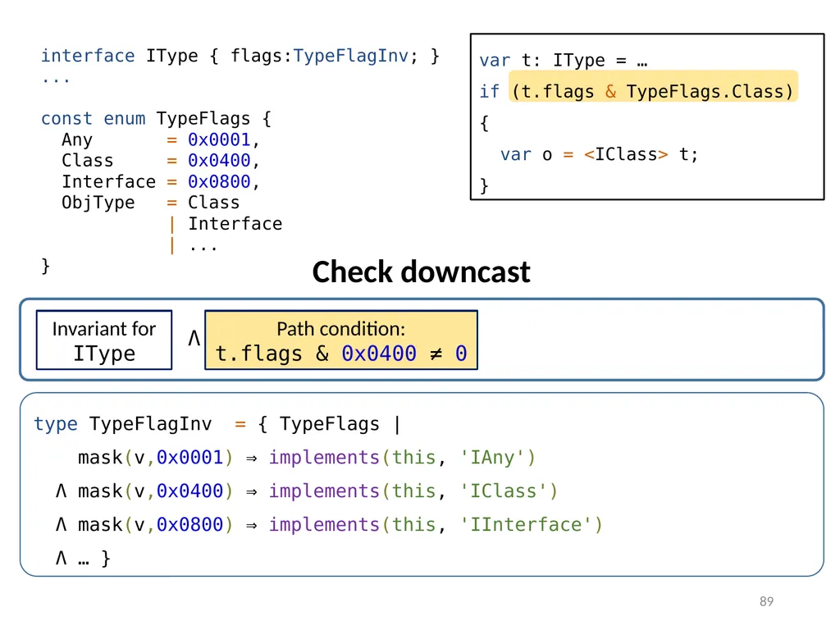
Task: Click 't.flags & 0x0400 ≠ 0' expression
Action: tap(341, 354)
